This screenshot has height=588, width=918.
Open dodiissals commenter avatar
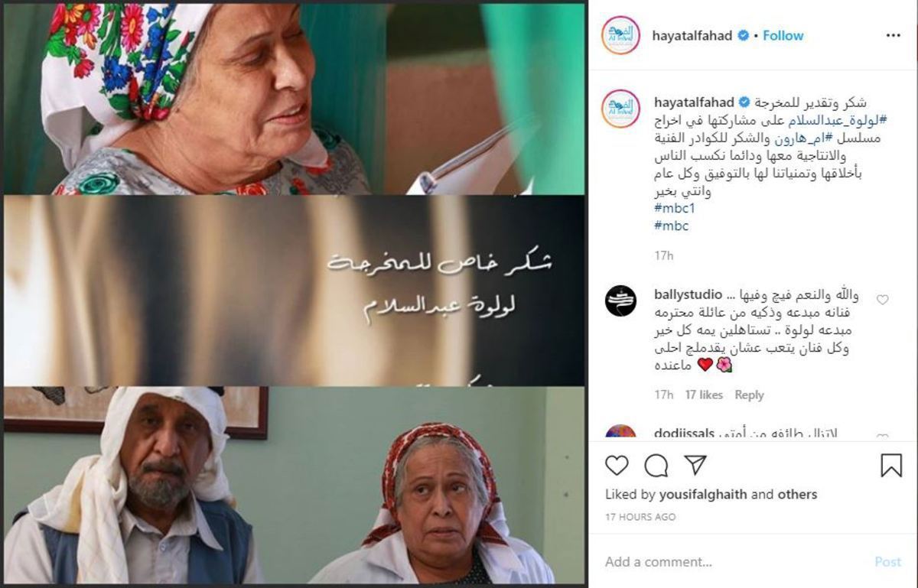tap(620, 432)
